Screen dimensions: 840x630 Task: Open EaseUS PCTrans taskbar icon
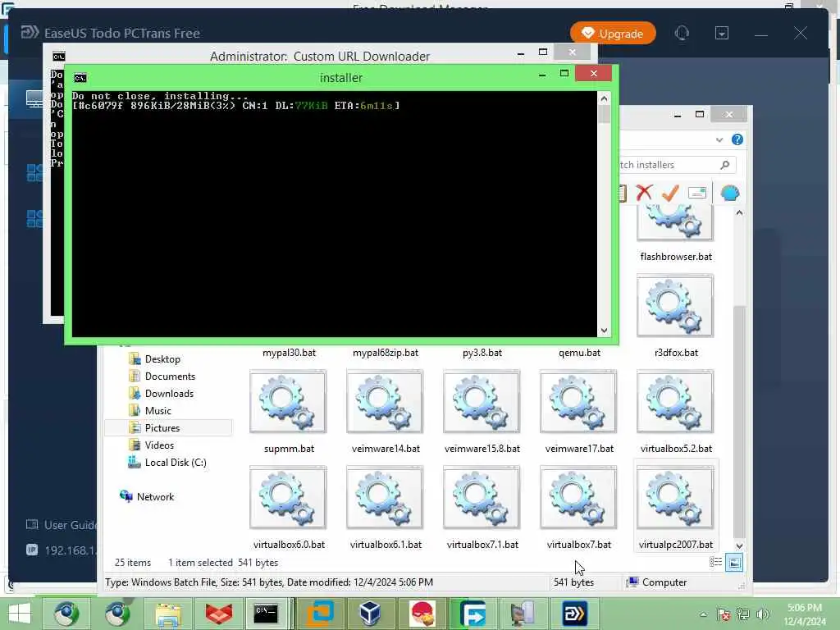click(574, 614)
